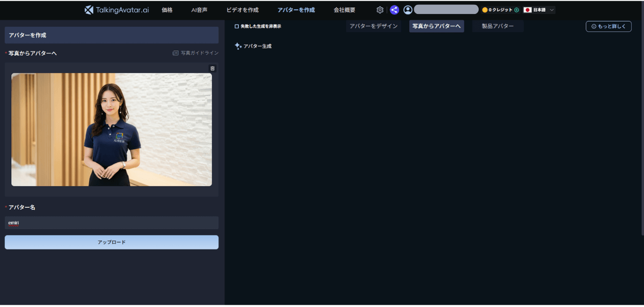The image size is (644, 307).
Task: Add credits with the green plus icon
Action: [517, 10]
